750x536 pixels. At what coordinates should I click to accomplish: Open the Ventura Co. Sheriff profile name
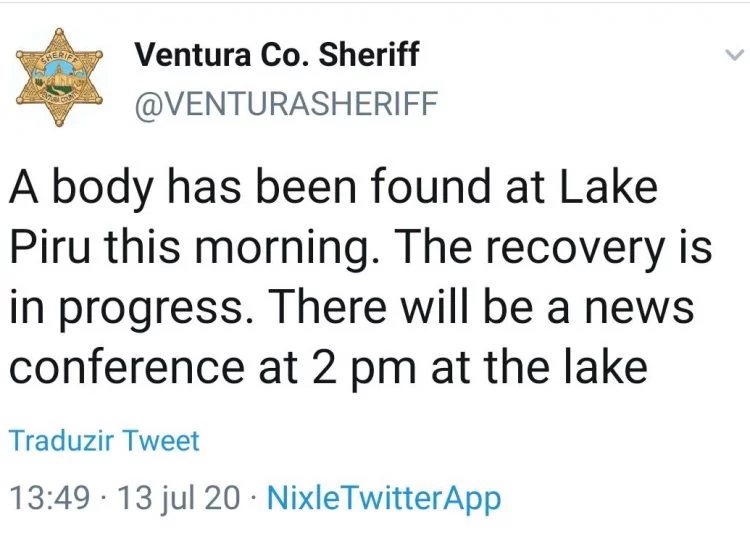(x=276, y=54)
